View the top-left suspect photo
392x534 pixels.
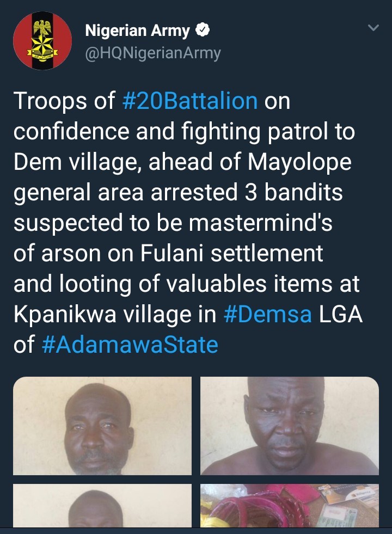(102, 426)
